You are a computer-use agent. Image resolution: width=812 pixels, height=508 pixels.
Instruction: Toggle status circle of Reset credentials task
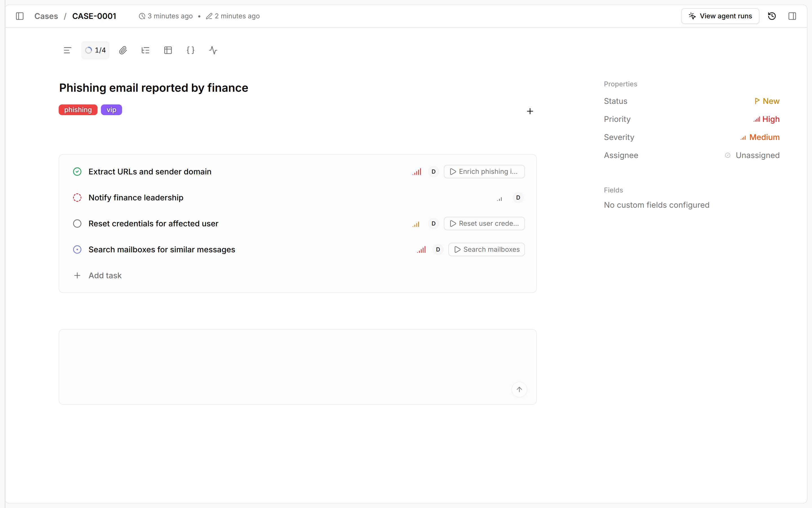[x=77, y=224]
